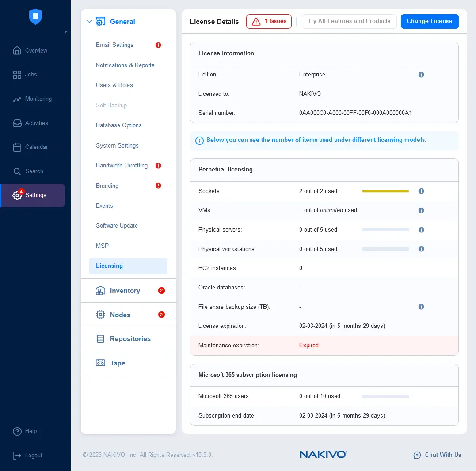Expand the Tape section
The image size is (476, 471).
coord(129,363)
